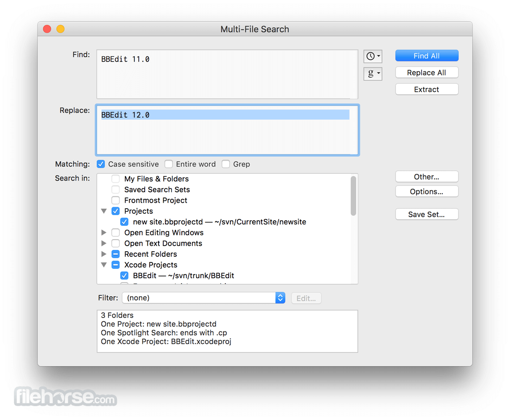Viewport: 510px width, 420px height.
Task: Click 'One Project: new site.bbprojectd' summary
Action: (159, 324)
